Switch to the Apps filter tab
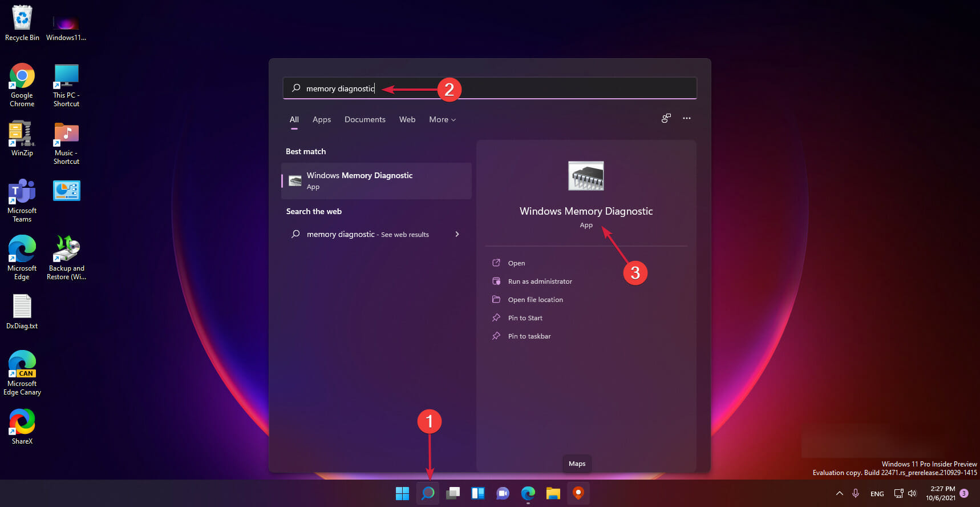The width and height of the screenshot is (980, 507). click(322, 119)
